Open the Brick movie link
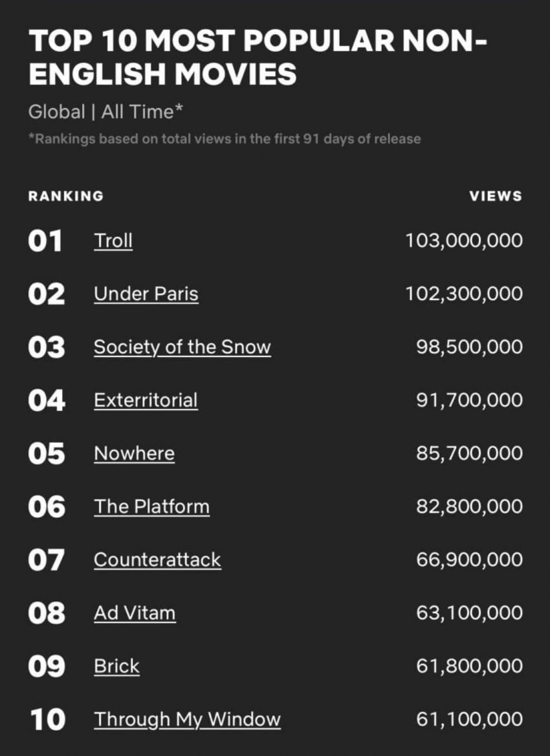The image size is (550, 756). pyautogui.click(x=116, y=665)
